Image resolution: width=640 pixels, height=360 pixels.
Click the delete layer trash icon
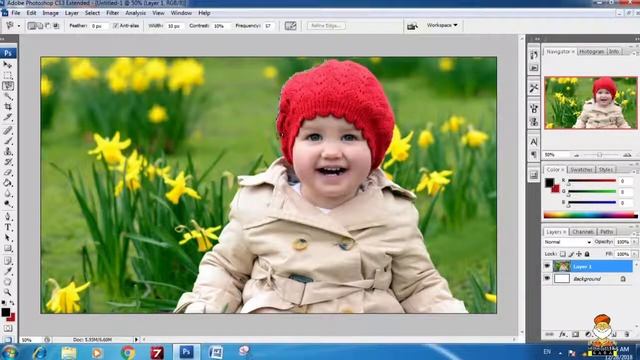point(627,334)
